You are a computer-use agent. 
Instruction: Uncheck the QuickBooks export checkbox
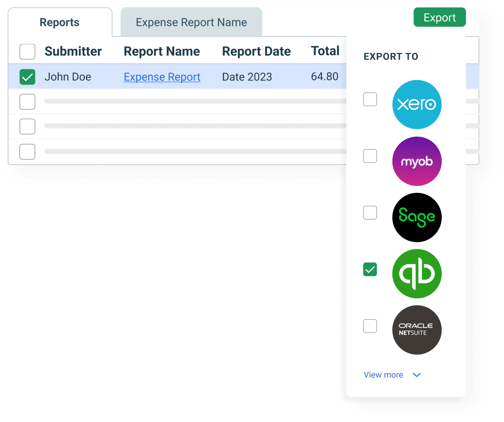370,269
